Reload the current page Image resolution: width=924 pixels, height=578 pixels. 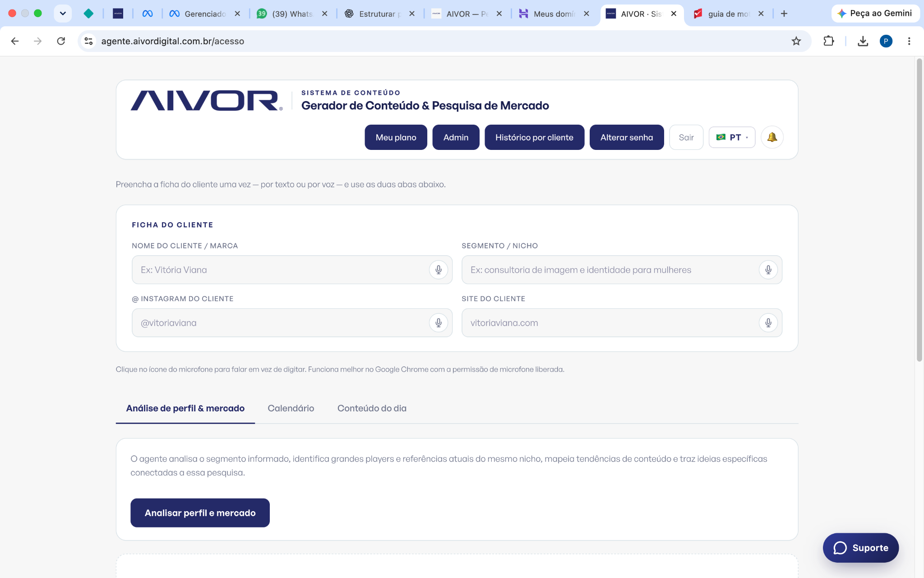[61, 41]
